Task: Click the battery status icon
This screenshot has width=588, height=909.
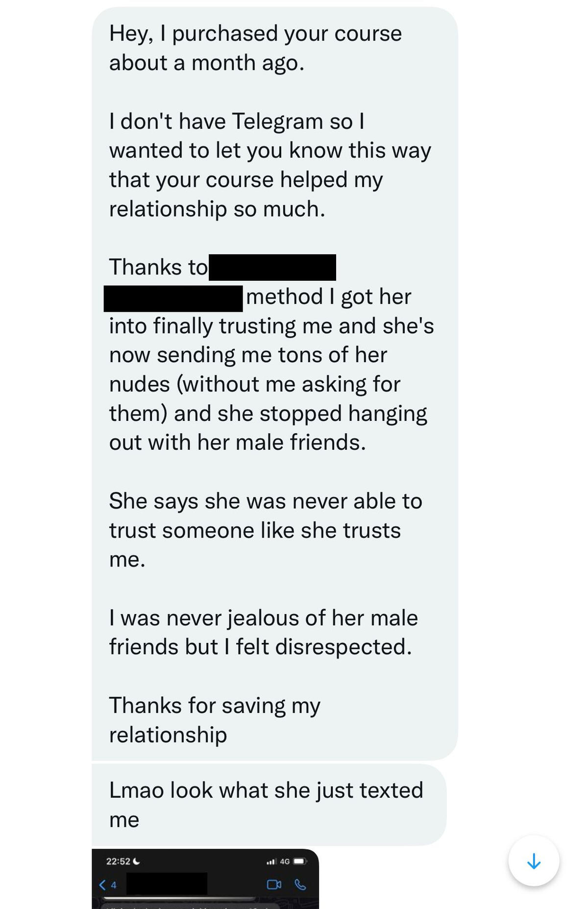Action: pos(300,861)
